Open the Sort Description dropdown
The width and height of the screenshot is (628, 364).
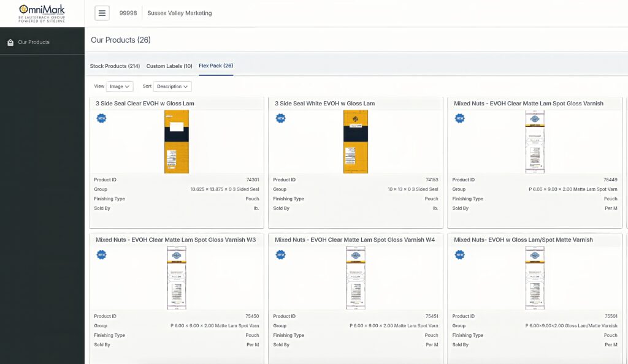(172, 86)
